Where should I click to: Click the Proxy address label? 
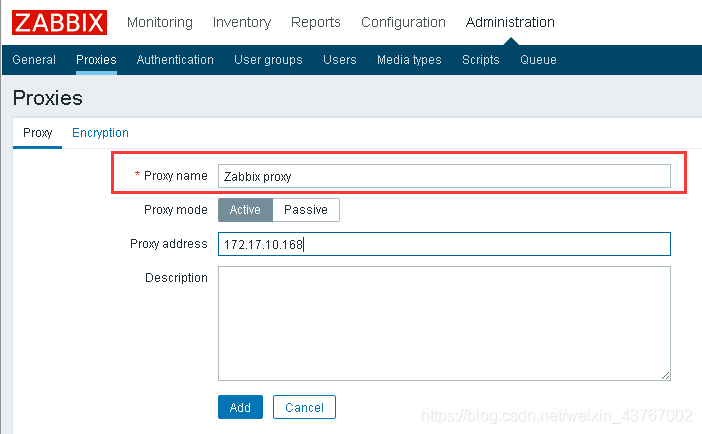169,244
